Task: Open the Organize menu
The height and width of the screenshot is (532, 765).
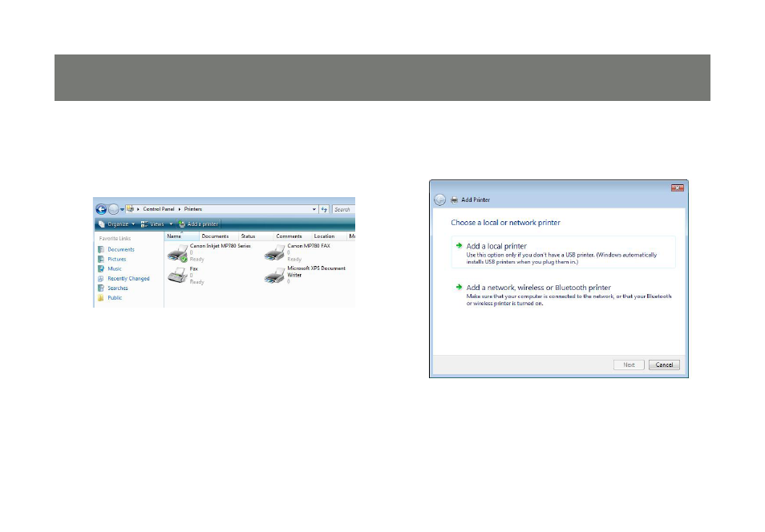Action: 116,224
